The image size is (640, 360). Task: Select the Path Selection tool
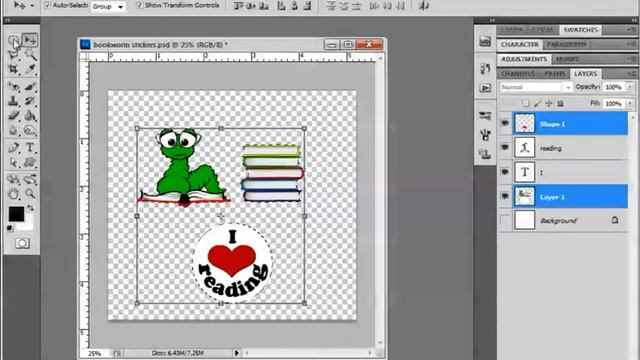(13, 162)
